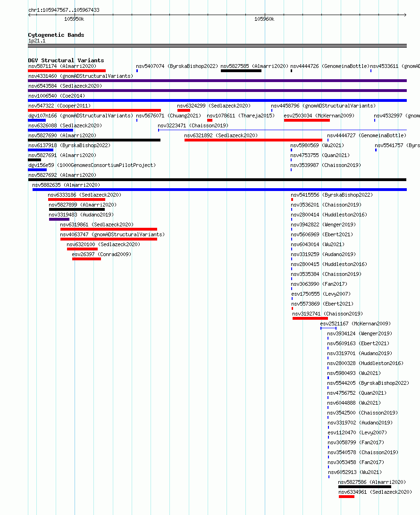Click the 1p21.1 cytogenetic band bar
420x515 pixels.
tap(217, 46)
